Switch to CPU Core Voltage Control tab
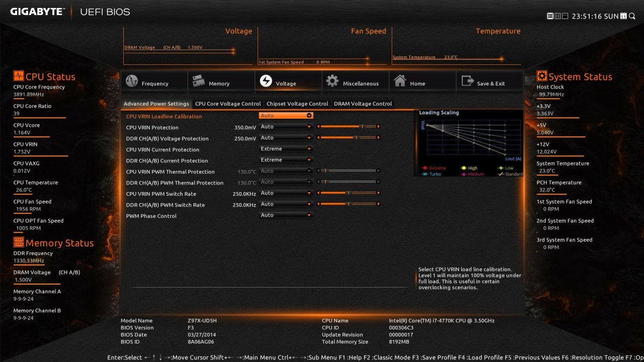The width and height of the screenshot is (644, 362). (228, 104)
